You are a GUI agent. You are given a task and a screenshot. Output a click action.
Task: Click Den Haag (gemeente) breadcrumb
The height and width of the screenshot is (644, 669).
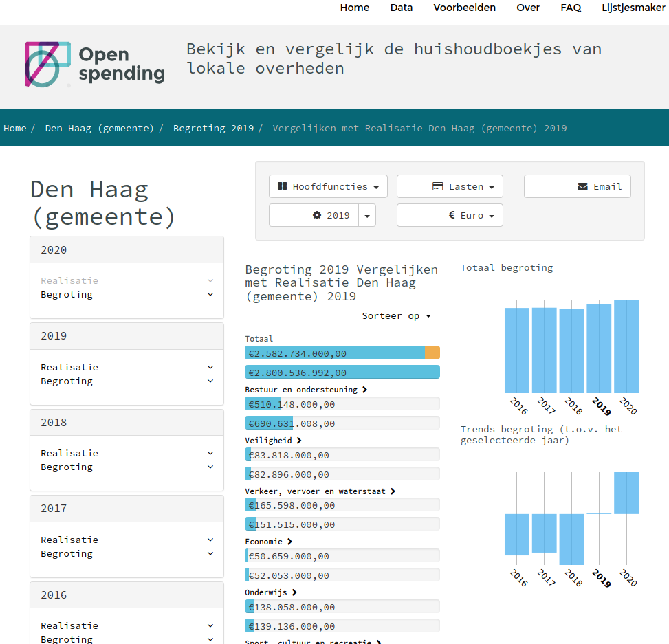100,128
